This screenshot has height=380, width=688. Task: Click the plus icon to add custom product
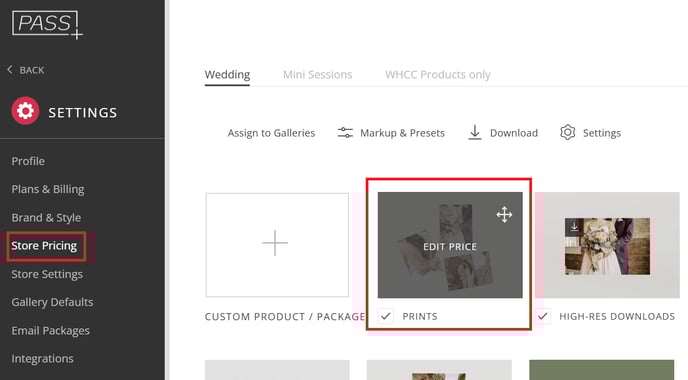tap(275, 243)
